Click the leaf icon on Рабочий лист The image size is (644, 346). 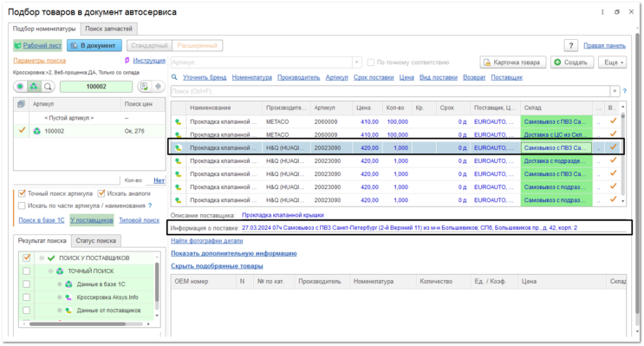click(18, 46)
